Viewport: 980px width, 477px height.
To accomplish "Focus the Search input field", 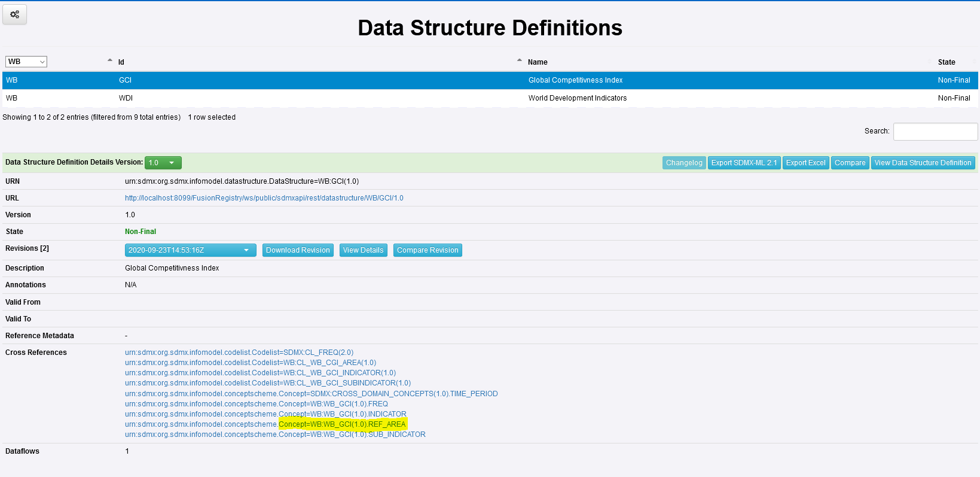I will point(935,132).
